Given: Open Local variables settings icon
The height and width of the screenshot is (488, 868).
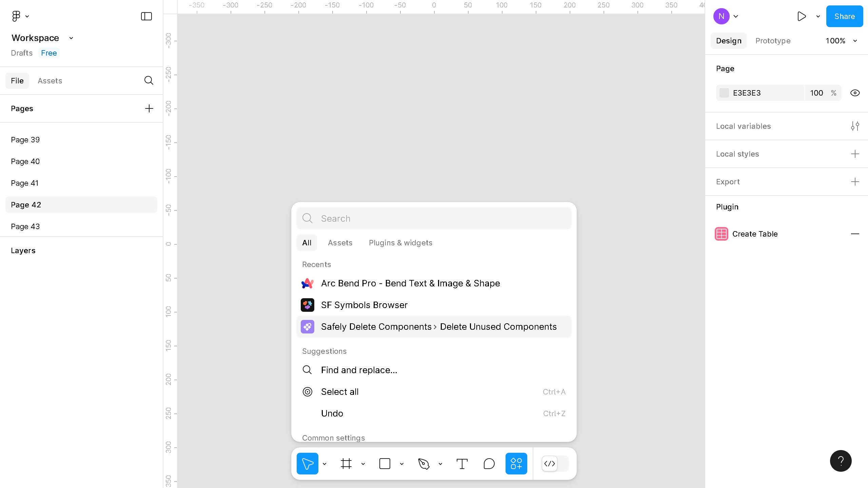Looking at the screenshot, I should pos(855,126).
